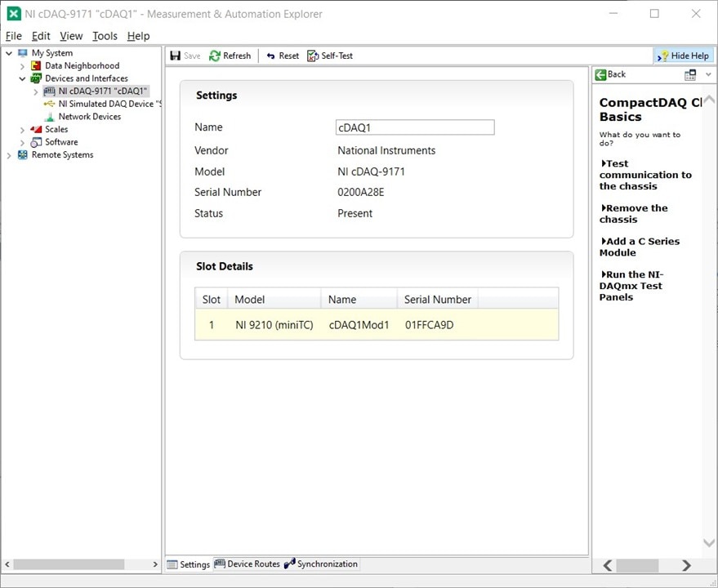Open the Tools menu
This screenshot has height=588, width=718.
pyautogui.click(x=105, y=36)
